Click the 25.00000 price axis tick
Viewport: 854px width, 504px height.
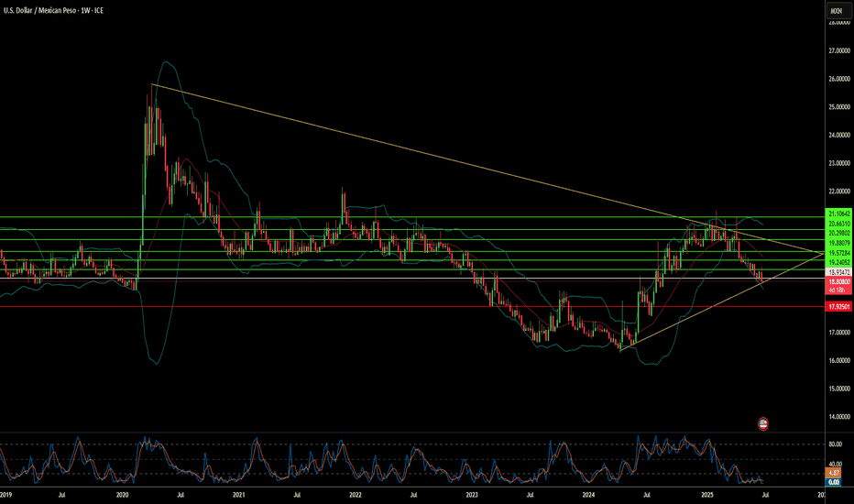click(839, 107)
